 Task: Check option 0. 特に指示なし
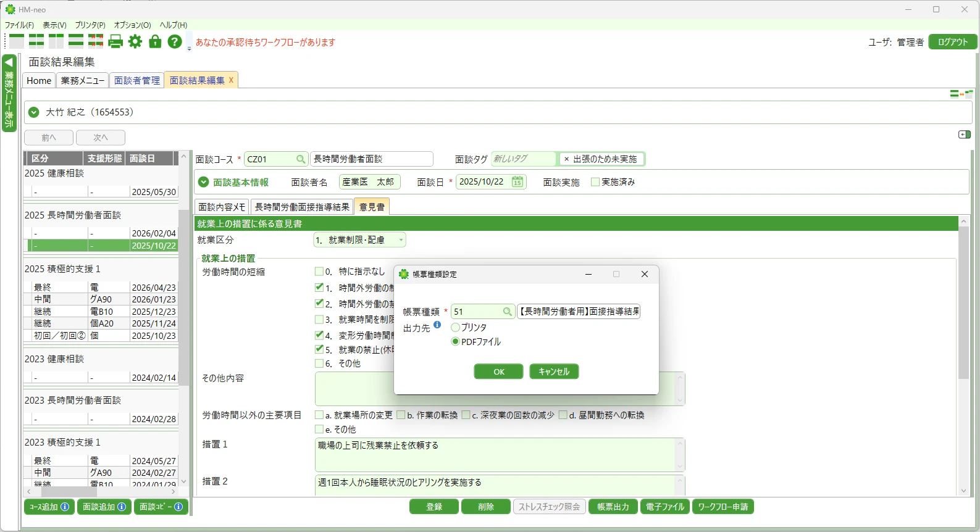[319, 272]
